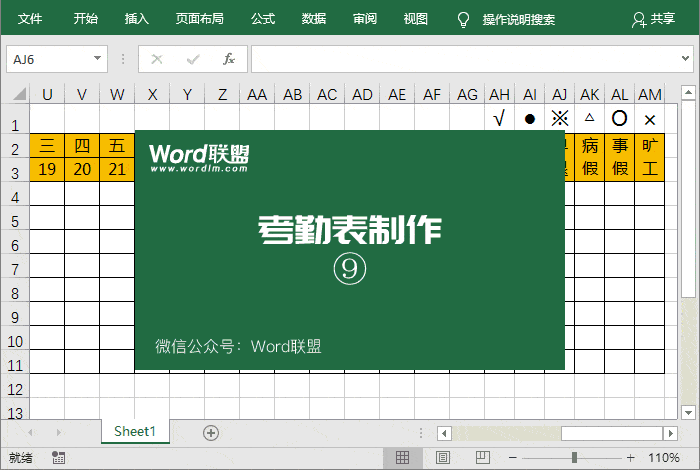The width and height of the screenshot is (700, 470).
Task: Click the macro record status bar icon
Action: pyautogui.click(x=58, y=458)
